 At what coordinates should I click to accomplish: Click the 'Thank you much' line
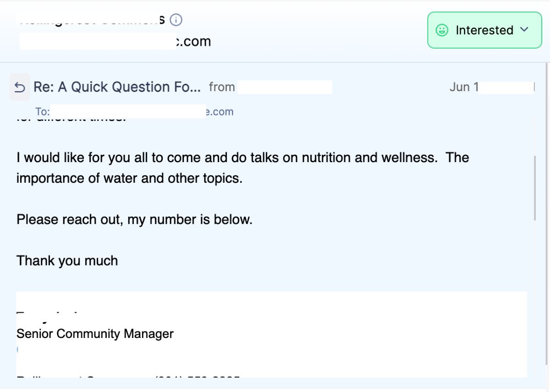click(67, 261)
